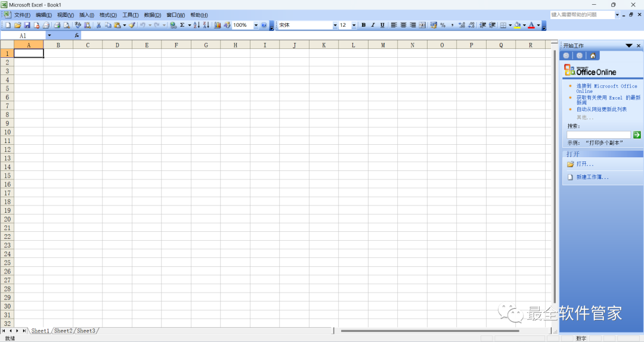Click 自动从网站更新此列表 link
Image resolution: width=644 pixels, height=342 pixels.
click(x=601, y=109)
